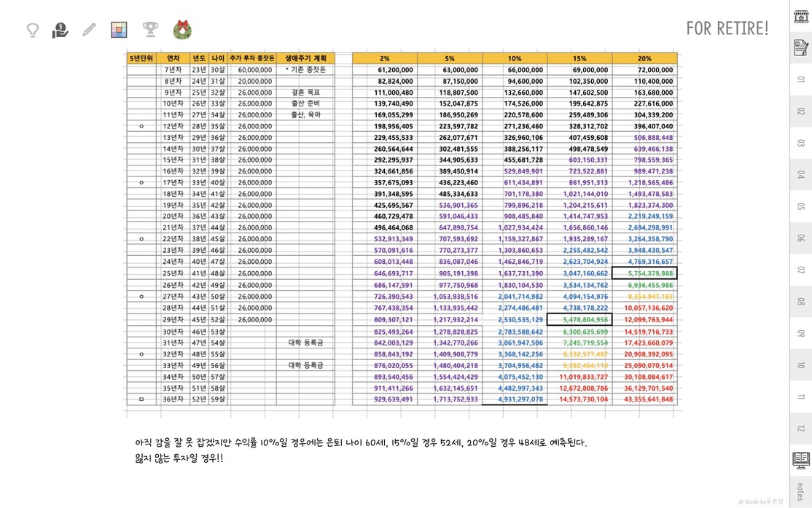This screenshot has height=508, width=812.
Task: Select the 10 month tab
Action: [801, 365]
